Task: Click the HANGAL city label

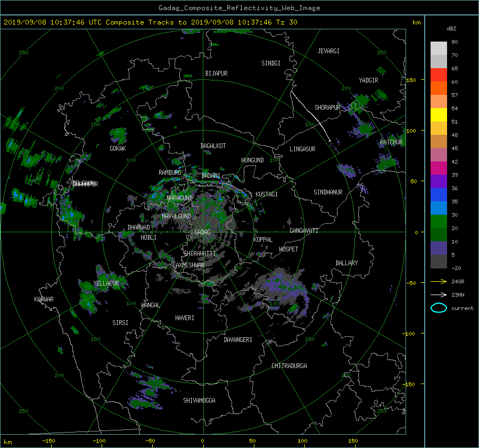Action: [150, 305]
